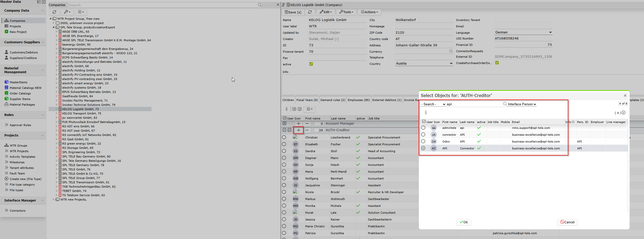The height and width of the screenshot is (239, 644).
Task: Switch to the External debitors (1) tab
Action: (x=387, y=100)
